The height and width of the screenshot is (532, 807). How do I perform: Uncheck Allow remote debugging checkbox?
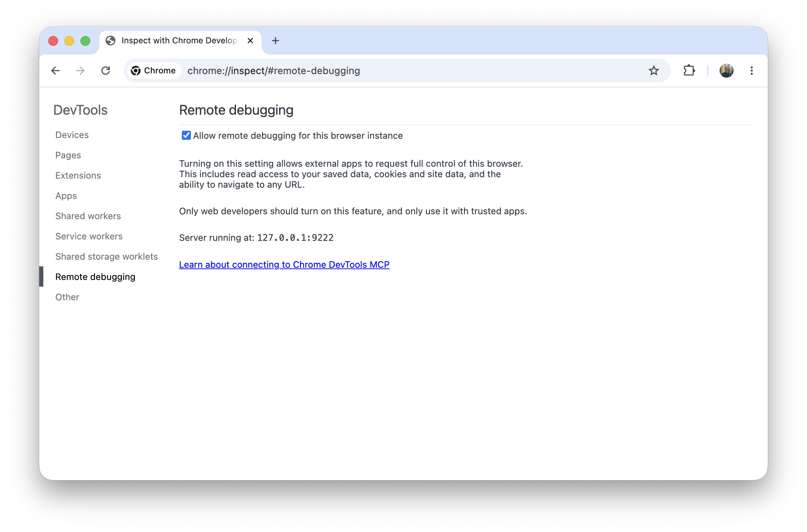(186, 135)
